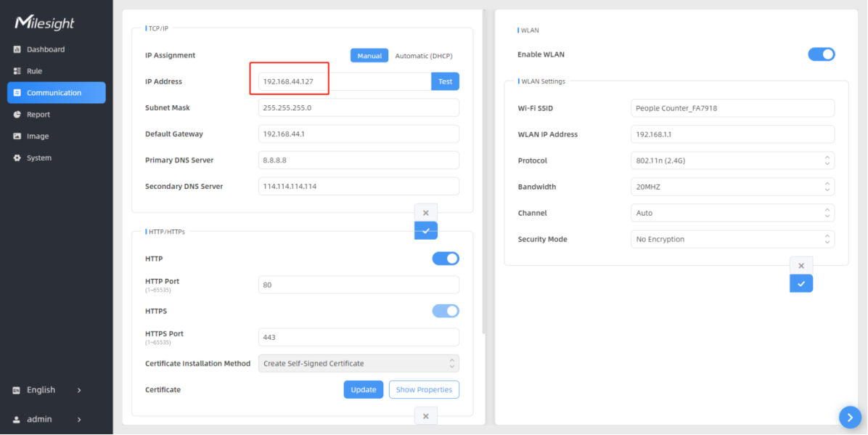
Task: Click the Report pie chart icon
Action: click(x=17, y=115)
